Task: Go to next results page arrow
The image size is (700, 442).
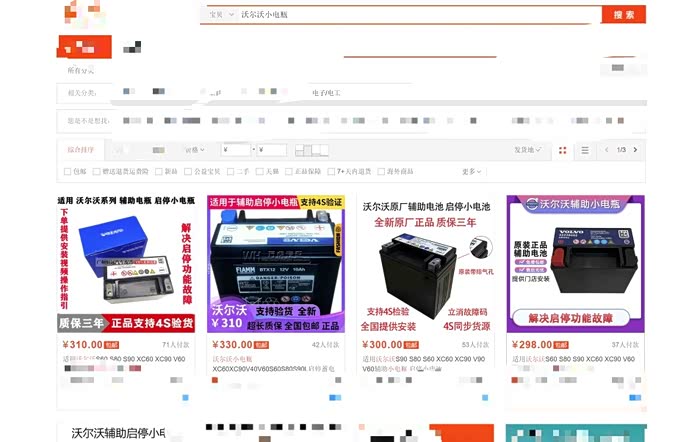Action: pos(635,150)
